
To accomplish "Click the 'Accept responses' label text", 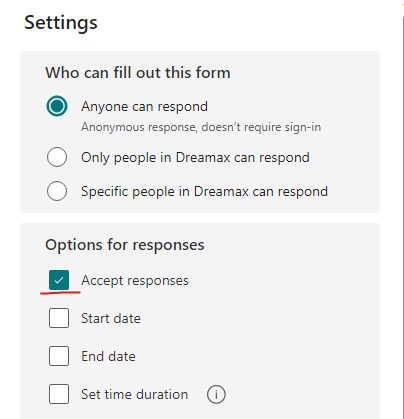I will click(135, 281).
